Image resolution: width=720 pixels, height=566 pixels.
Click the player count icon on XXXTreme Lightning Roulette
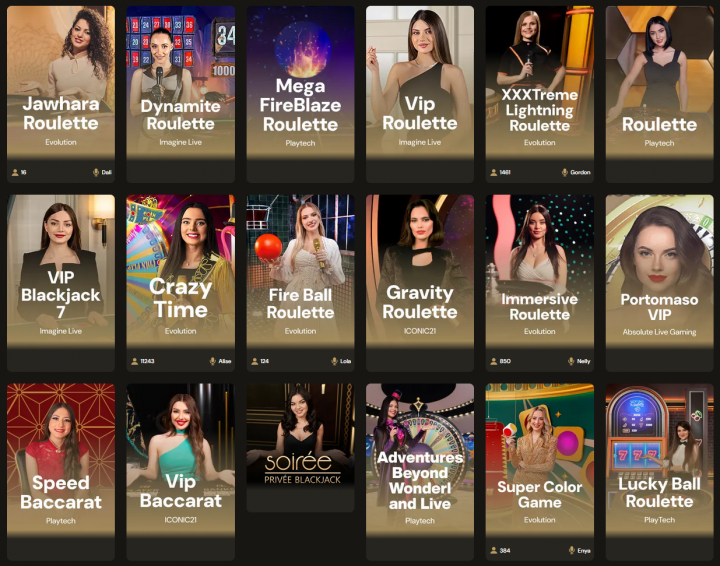coord(494,173)
